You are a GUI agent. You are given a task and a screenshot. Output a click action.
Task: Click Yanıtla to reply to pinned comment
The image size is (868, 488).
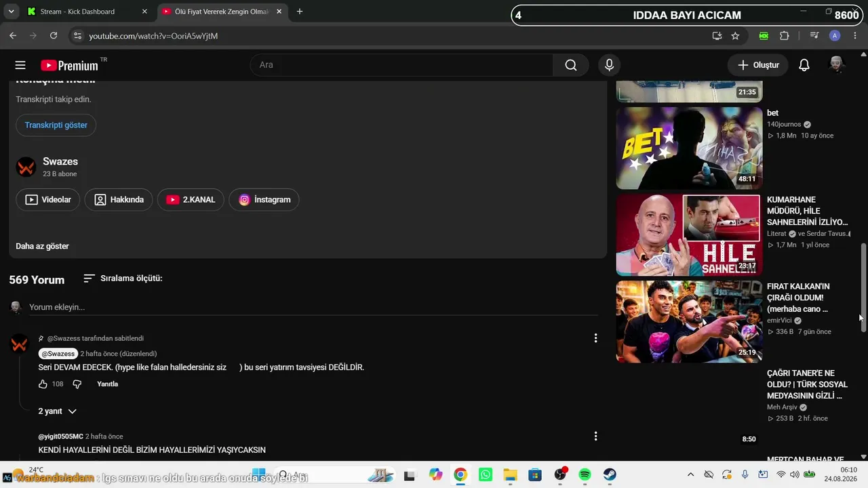point(108,384)
